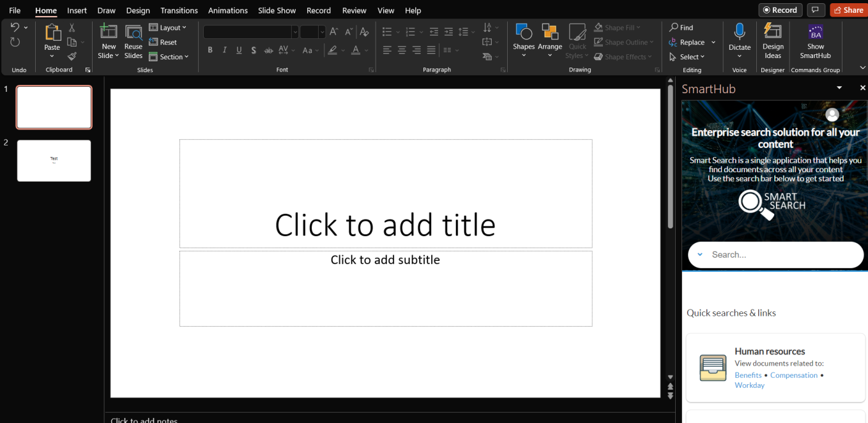
Task: Toggle Bold text formatting
Action: tap(210, 50)
